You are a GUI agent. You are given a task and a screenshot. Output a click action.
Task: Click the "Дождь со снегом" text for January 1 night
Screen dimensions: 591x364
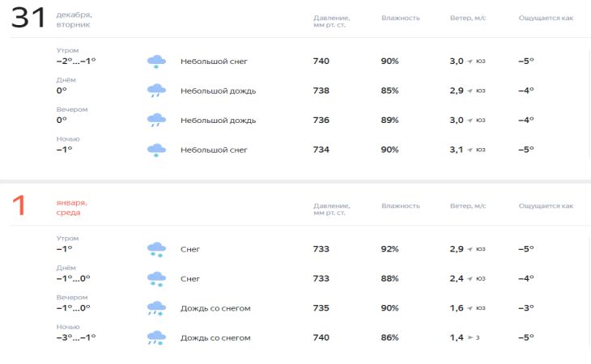pos(215,338)
